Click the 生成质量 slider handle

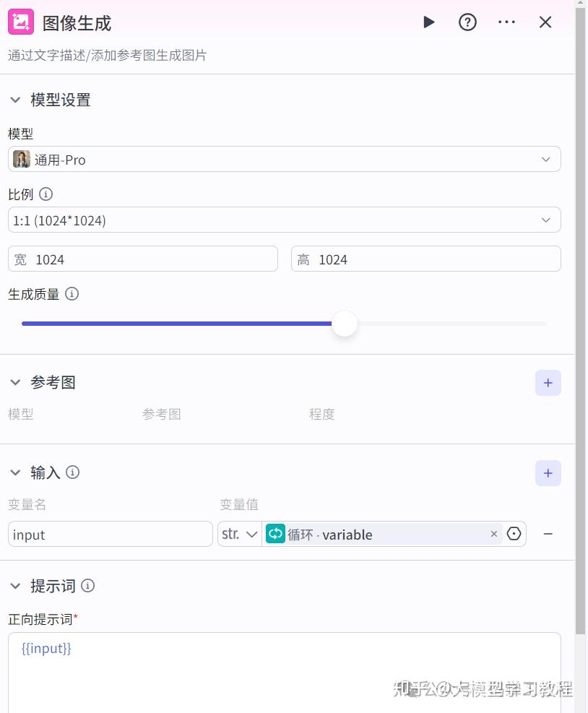(x=345, y=324)
